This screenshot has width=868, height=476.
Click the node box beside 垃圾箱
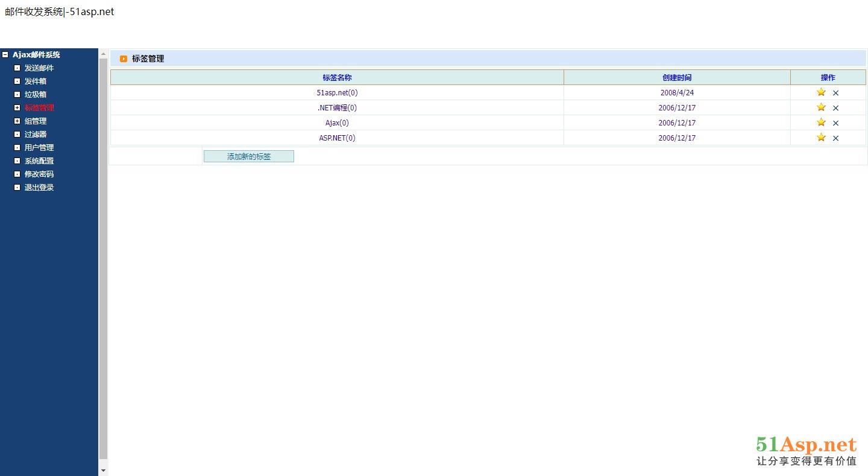point(17,94)
